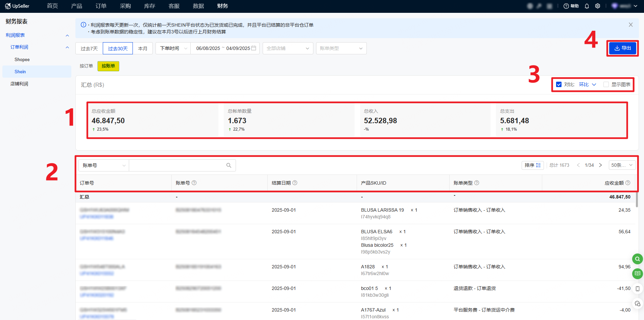Click the help icon next to 结算日期 column
Image resolution: width=644 pixels, height=320 pixels.
click(x=295, y=183)
